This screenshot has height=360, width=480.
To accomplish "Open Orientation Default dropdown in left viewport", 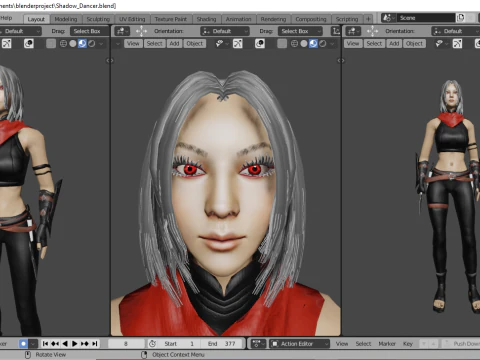I will (20, 31).
